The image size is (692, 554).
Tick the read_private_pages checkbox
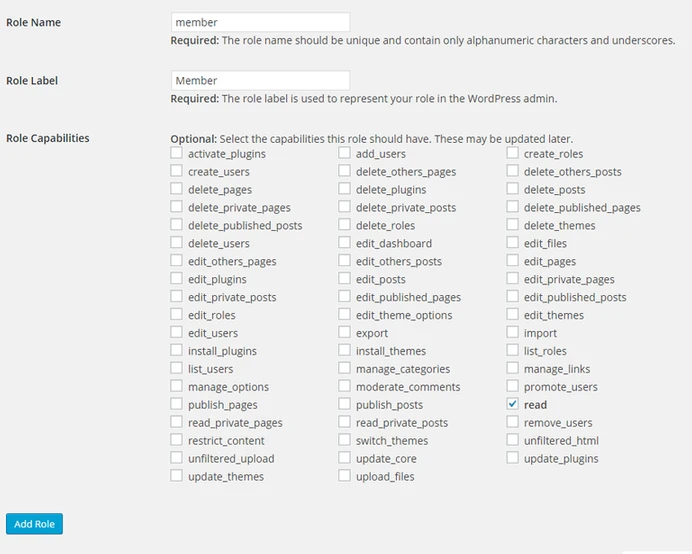(177, 423)
